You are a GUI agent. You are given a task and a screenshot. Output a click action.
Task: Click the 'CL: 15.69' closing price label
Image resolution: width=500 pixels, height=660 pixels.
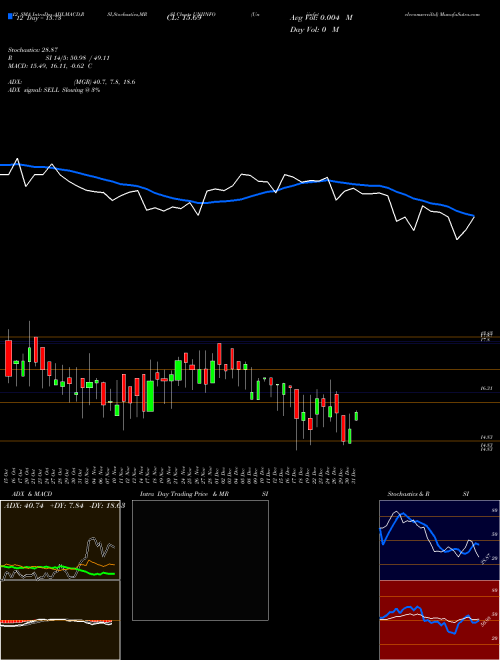pyautogui.click(x=184, y=19)
